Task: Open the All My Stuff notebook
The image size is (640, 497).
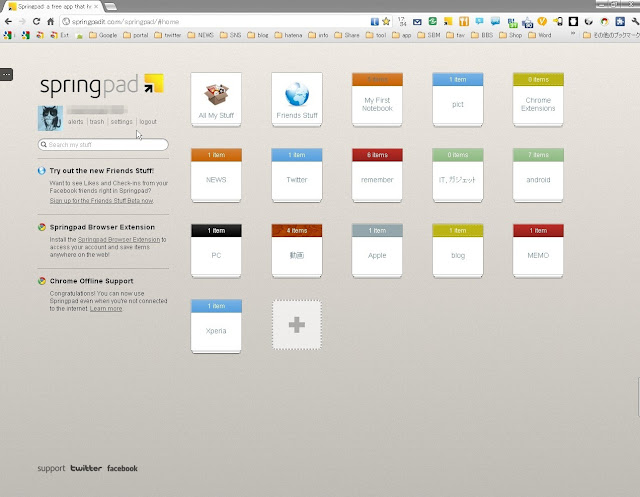Action: (x=216, y=100)
